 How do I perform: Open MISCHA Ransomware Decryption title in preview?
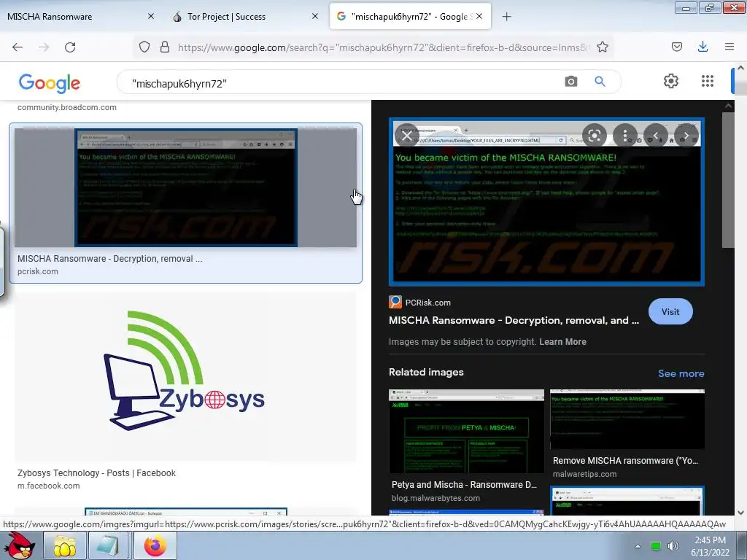514,321
